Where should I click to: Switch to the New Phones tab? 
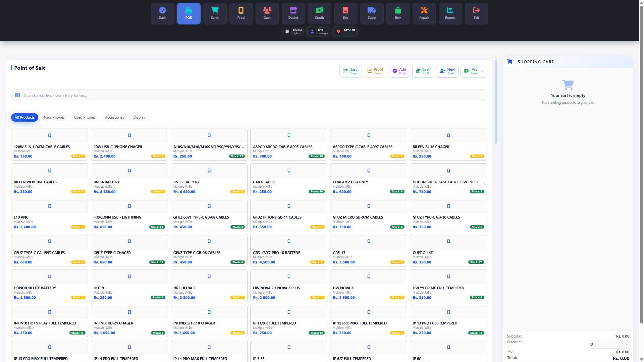tap(54, 117)
